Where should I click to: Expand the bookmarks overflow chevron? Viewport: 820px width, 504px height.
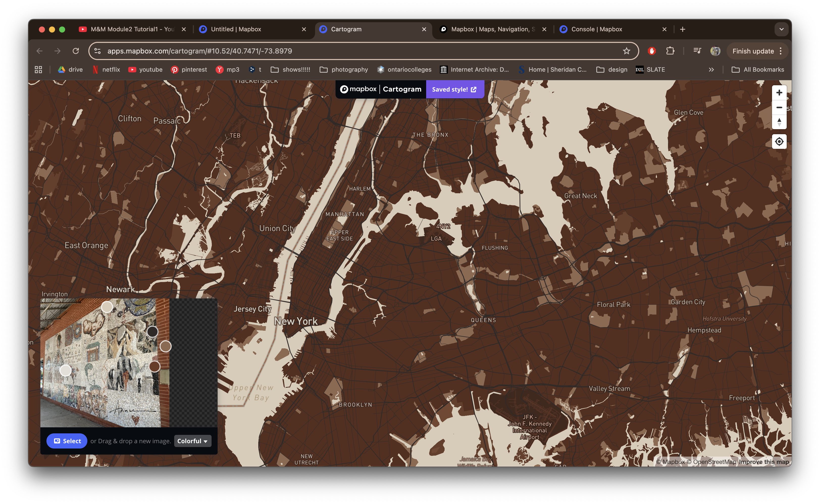click(711, 69)
